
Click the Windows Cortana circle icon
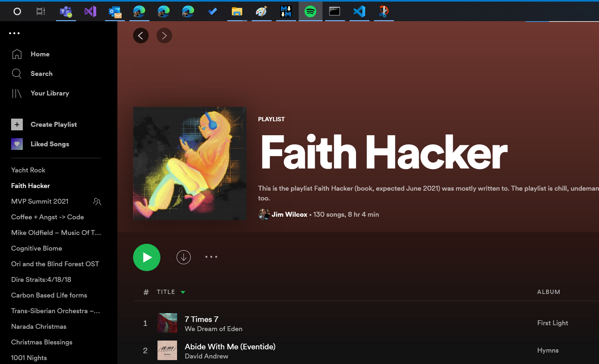click(17, 12)
